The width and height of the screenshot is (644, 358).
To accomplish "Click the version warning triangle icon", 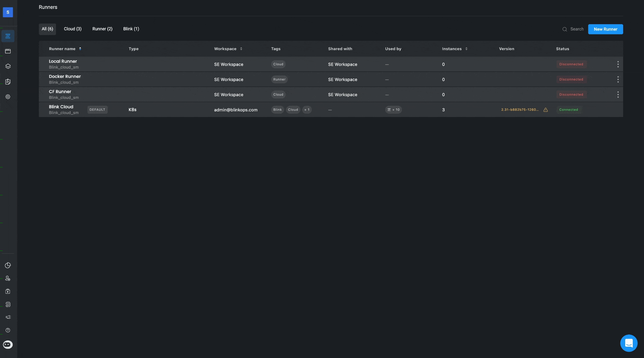I will (545, 110).
